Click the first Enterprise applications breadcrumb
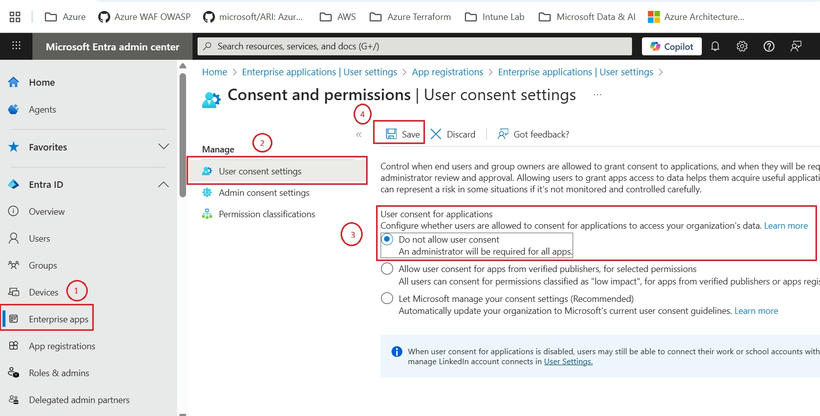 320,72
